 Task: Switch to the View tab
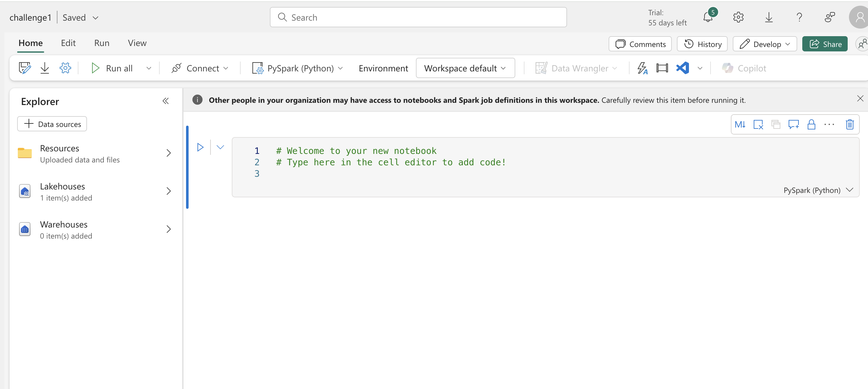click(x=137, y=43)
